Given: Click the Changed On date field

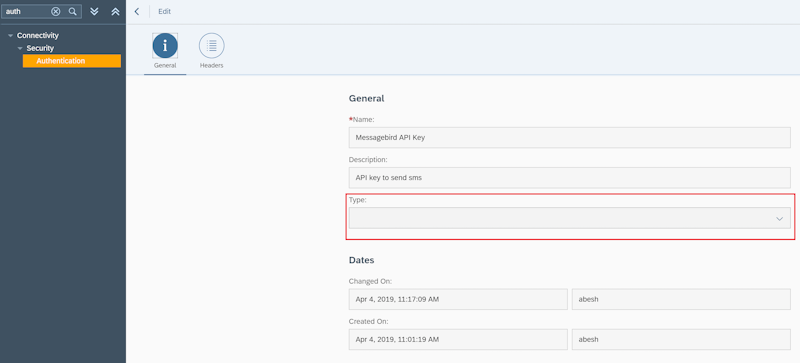Looking at the screenshot, I should (458, 299).
